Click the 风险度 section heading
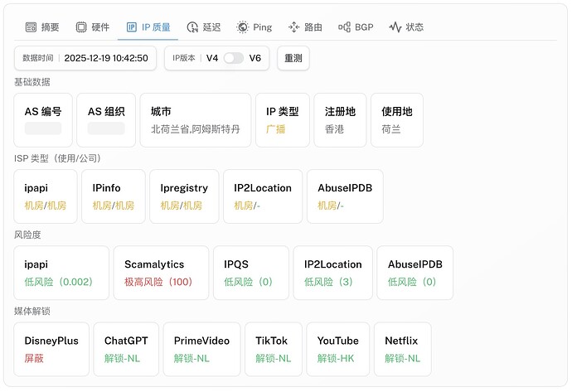 point(27,235)
